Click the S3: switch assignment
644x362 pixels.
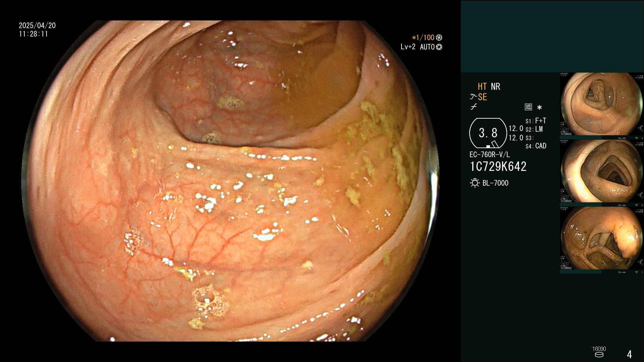click(x=530, y=138)
